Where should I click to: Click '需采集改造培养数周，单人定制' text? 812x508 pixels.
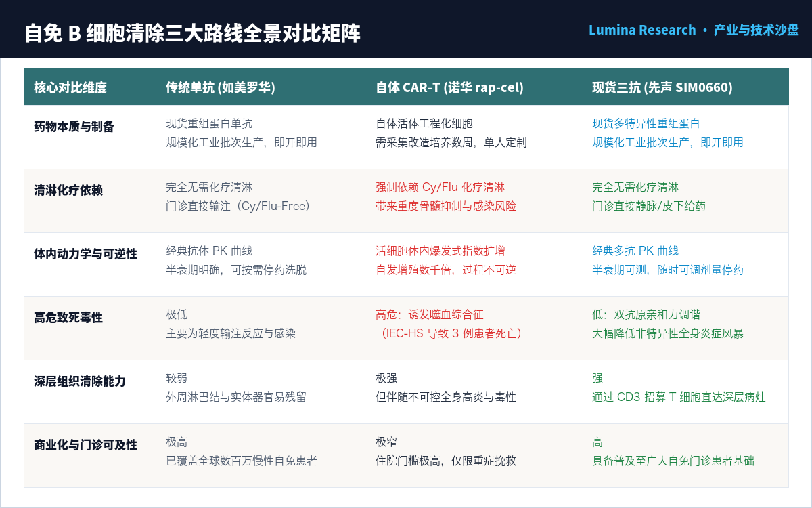(x=451, y=142)
